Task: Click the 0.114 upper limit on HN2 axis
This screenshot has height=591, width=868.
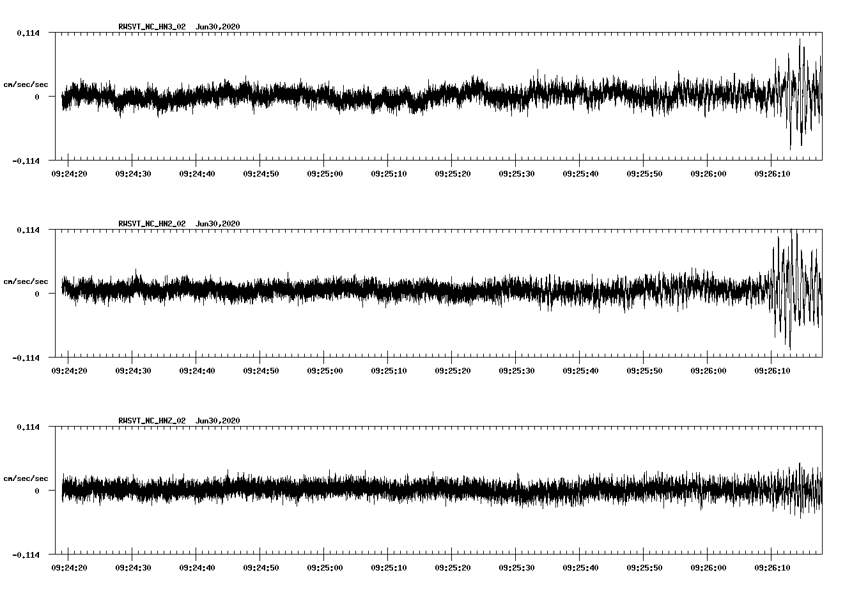Action: pos(28,230)
